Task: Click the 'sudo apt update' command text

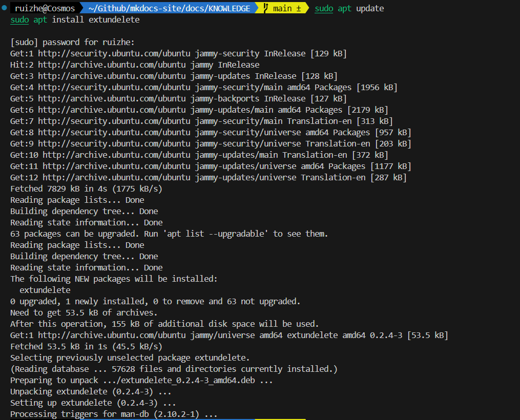Action: pos(349,8)
